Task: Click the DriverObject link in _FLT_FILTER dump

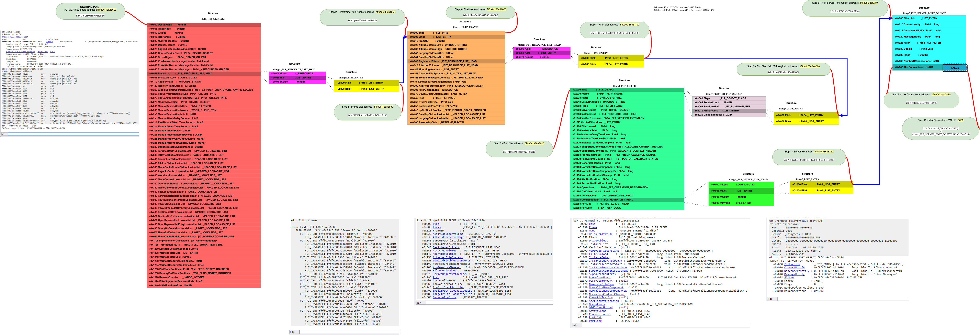Action: point(598,241)
